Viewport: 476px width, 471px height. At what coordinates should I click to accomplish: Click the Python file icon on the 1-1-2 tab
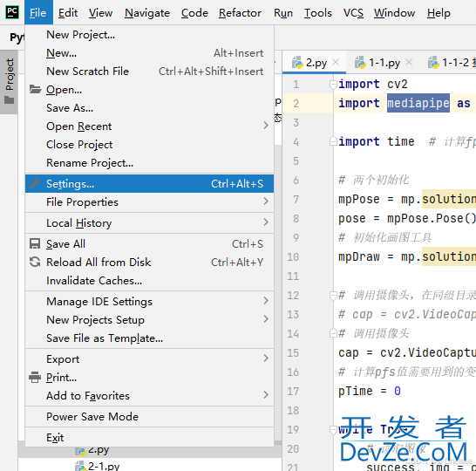[x=433, y=63]
